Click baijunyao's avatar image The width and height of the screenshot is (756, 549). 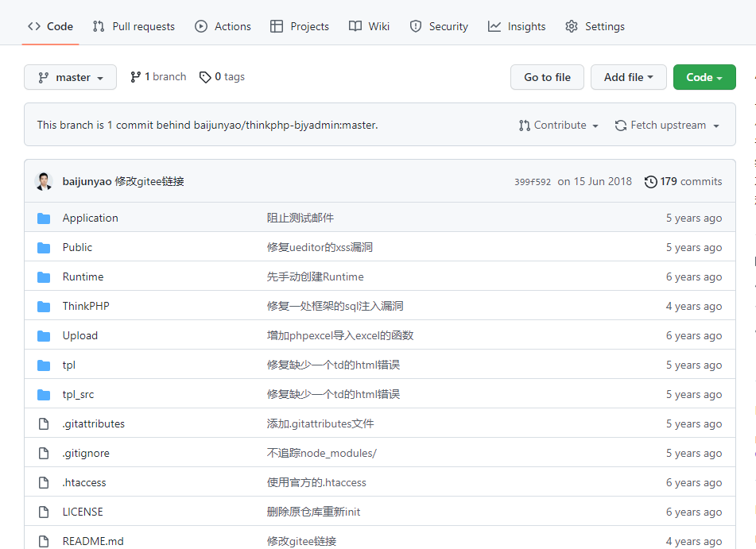(x=44, y=181)
